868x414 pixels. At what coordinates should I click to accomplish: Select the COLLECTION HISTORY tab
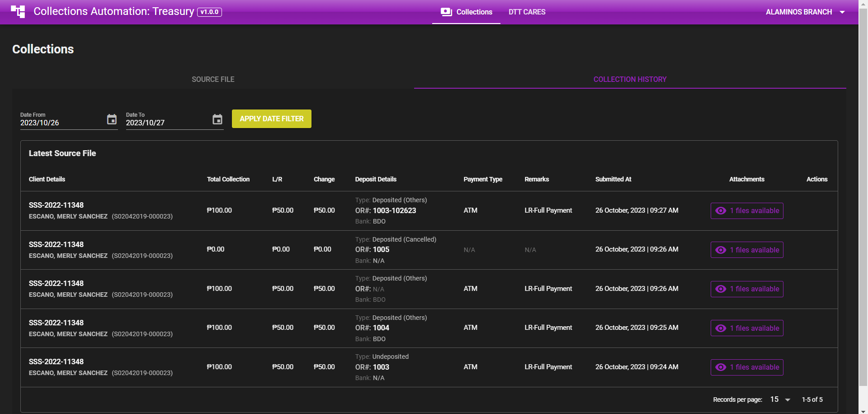point(630,80)
